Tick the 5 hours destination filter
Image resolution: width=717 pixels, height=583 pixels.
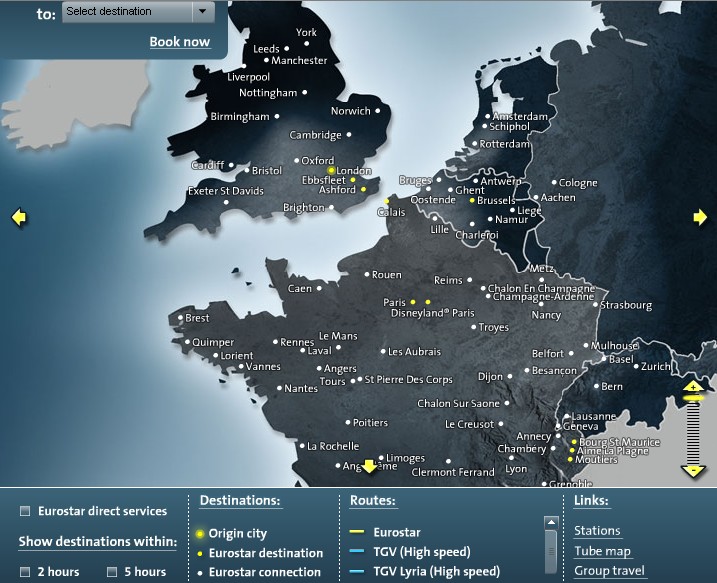pyautogui.click(x=113, y=572)
